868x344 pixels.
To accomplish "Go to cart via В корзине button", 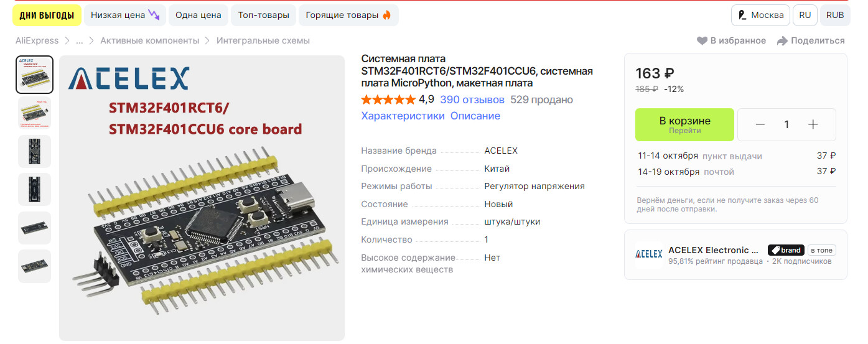I will pyautogui.click(x=684, y=124).
